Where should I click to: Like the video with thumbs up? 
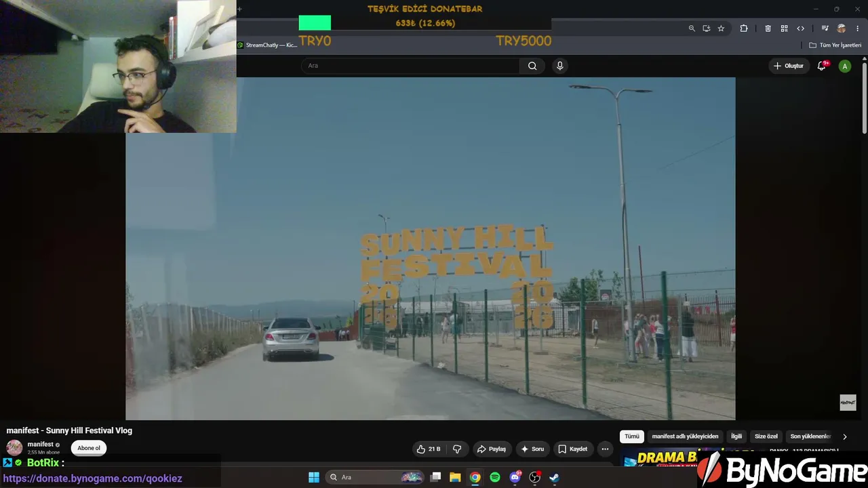pos(429,449)
